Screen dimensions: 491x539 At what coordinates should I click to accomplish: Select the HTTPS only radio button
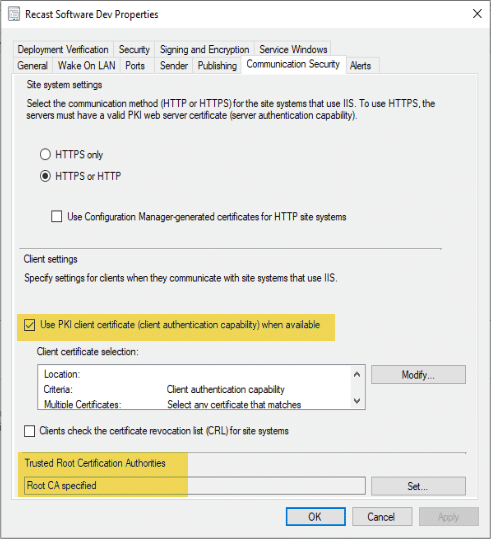coord(45,154)
